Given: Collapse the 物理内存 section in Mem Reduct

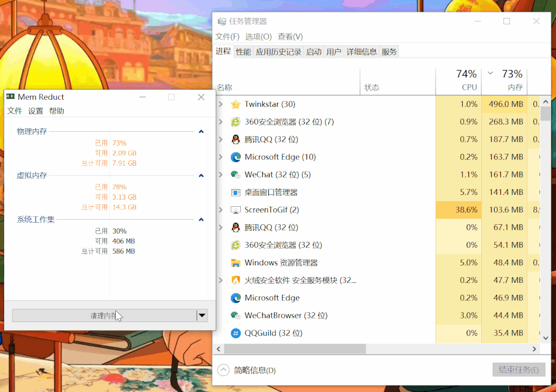Looking at the screenshot, I should (x=201, y=132).
